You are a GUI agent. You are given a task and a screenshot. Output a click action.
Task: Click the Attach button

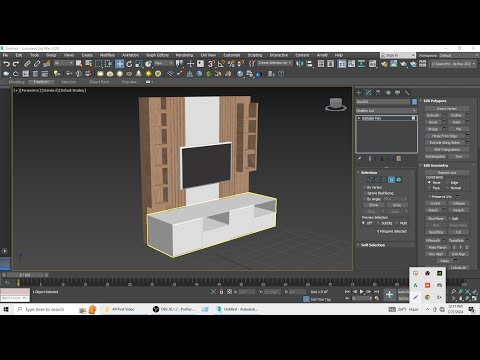point(433,210)
